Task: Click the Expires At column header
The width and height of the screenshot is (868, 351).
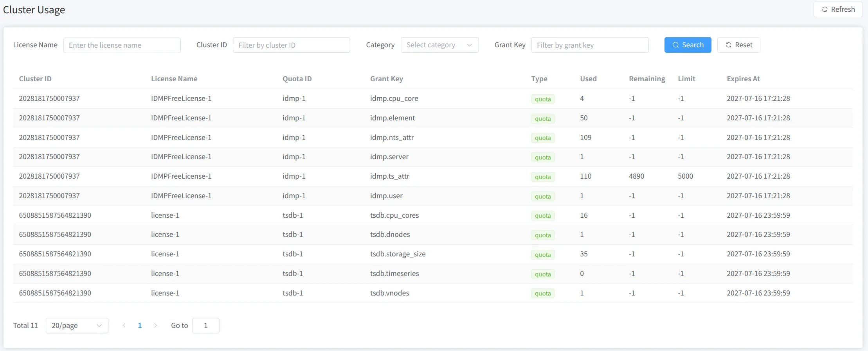Action: [743, 79]
